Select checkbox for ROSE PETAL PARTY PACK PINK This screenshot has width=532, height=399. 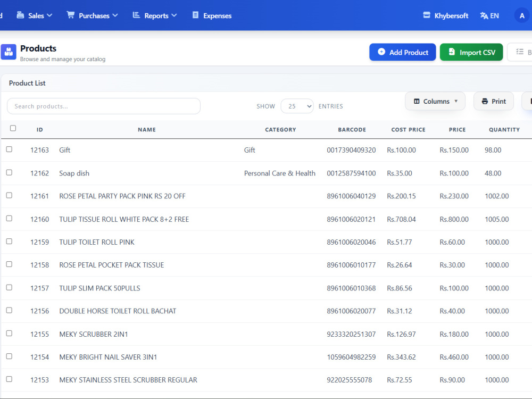point(9,195)
